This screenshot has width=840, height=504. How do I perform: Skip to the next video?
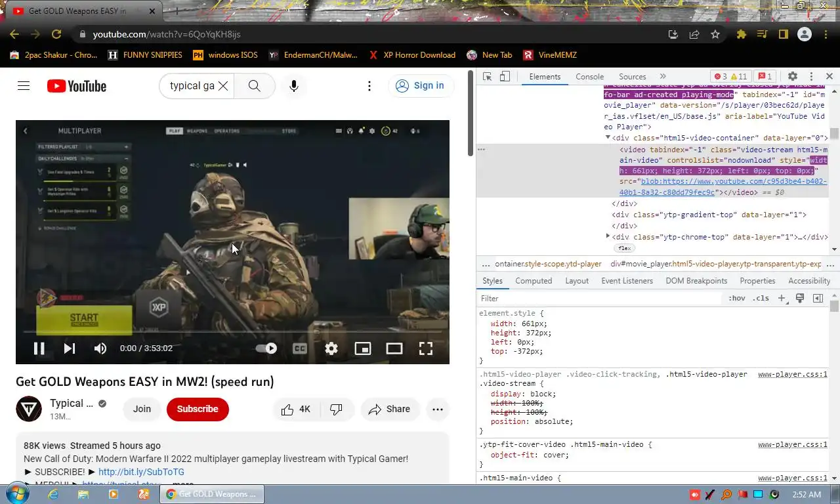coord(70,348)
